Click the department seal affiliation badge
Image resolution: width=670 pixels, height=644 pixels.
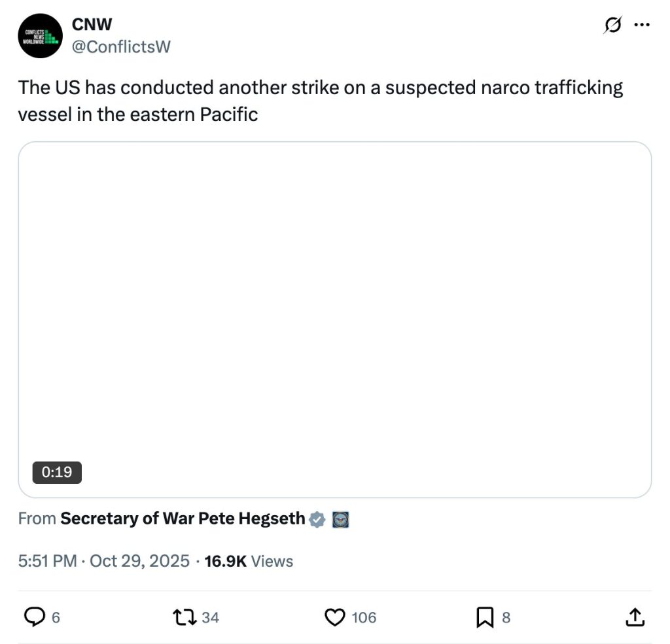(340, 520)
